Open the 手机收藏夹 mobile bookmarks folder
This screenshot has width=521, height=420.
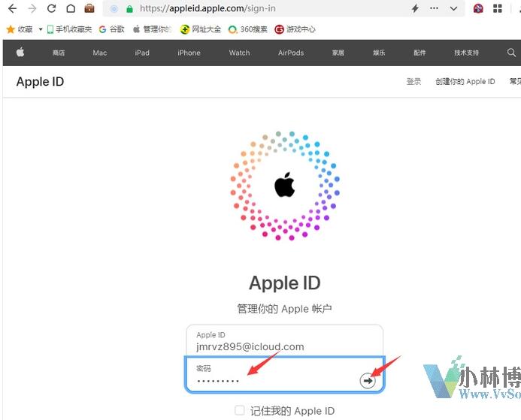pos(69,29)
